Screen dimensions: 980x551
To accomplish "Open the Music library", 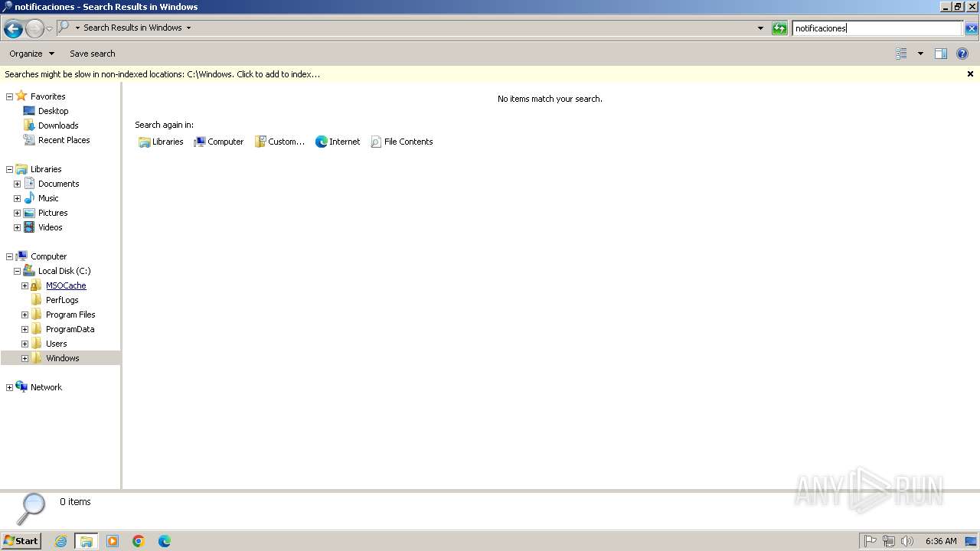I will click(x=48, y=198).
